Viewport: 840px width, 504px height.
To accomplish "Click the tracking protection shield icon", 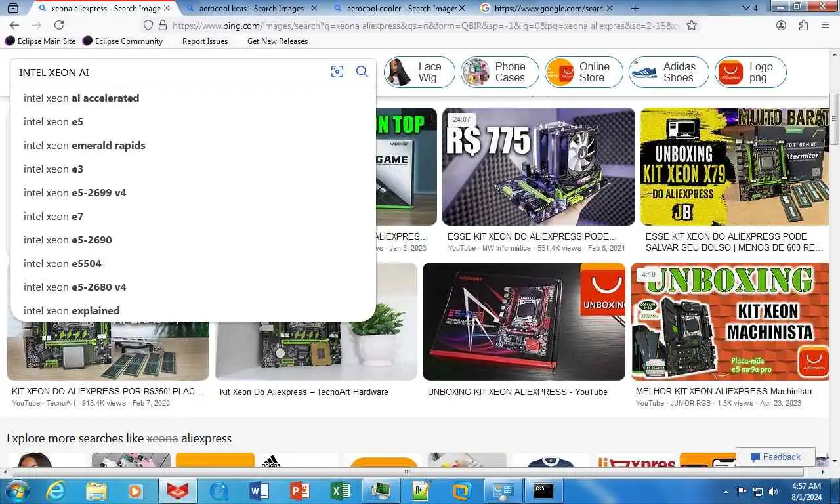I will click(148, 25).
